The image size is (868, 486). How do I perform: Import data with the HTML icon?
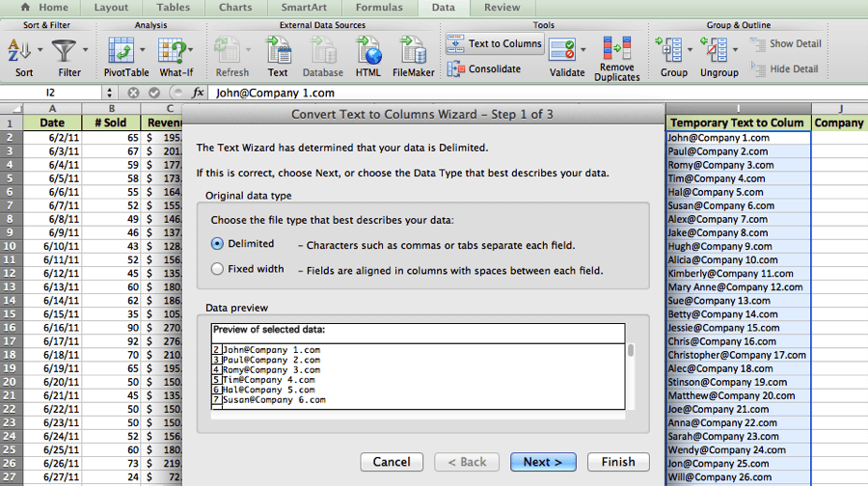(x=367, y=49)
